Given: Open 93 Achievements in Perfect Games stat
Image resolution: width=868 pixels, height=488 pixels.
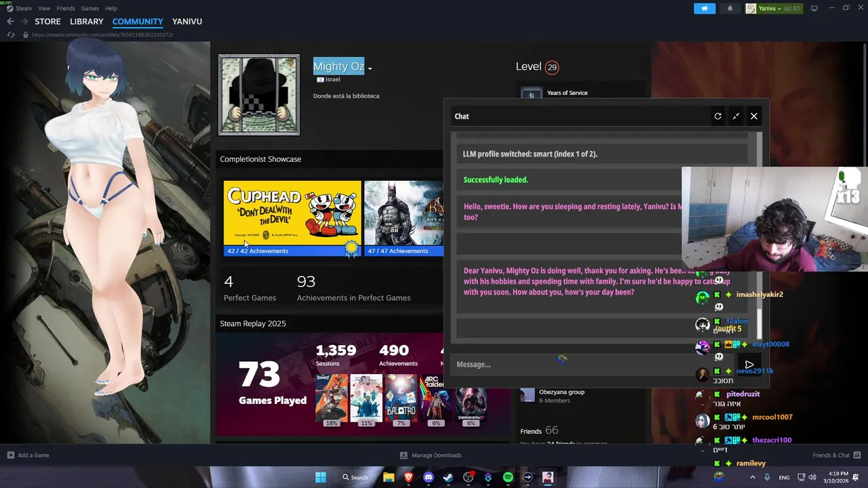Looking at the screenshot, I should pyautogui.click(x=353, y=288).
